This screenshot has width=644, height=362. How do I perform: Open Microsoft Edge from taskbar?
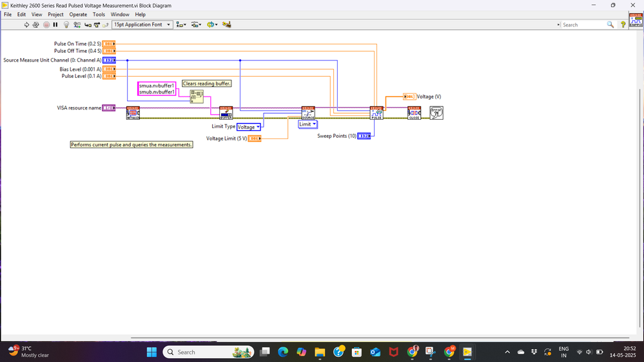tap(283, 352)
